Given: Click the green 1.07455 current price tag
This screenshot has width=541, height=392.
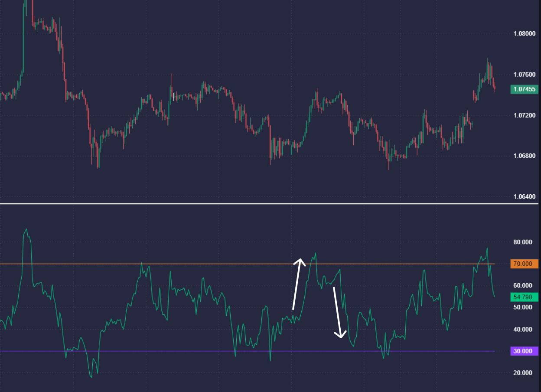Looking at the screenshot, I should (x=524, y=90).
